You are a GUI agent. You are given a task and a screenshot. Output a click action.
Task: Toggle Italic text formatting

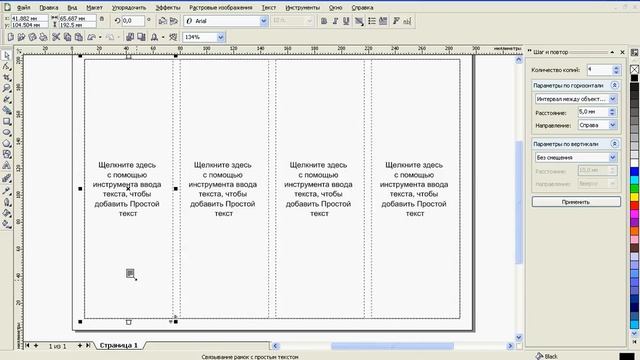[x=335, y=21]
